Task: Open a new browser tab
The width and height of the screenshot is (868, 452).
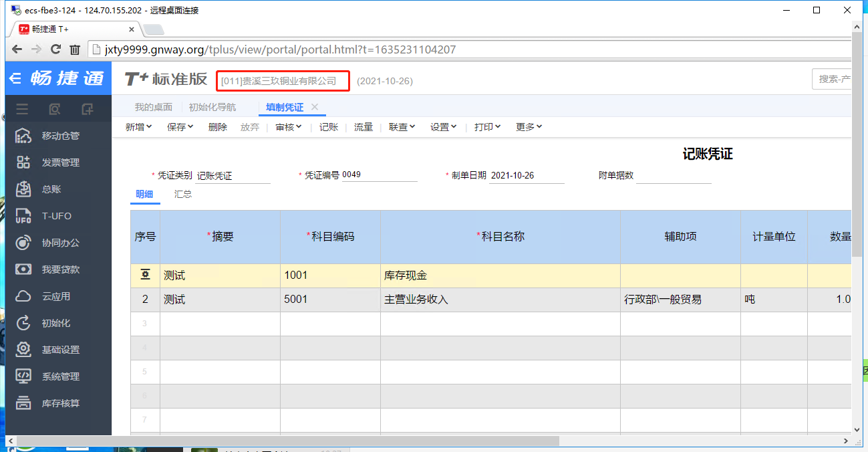Action: 154,29
